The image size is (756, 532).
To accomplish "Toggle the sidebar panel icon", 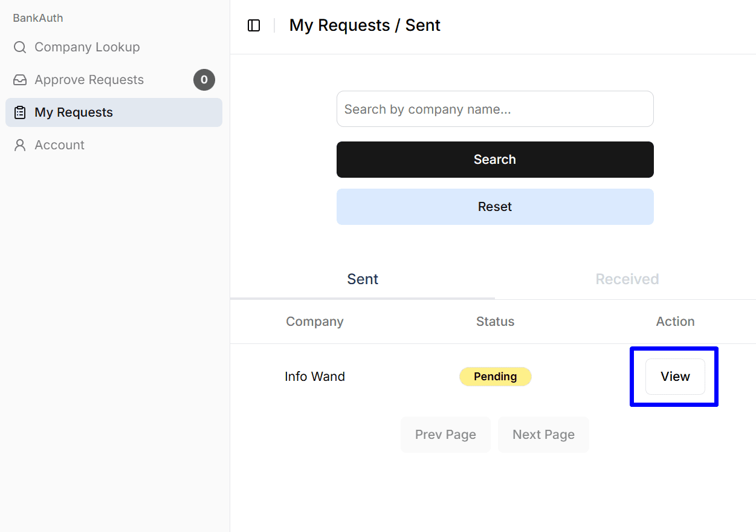I will pyautogui.click(x=254, y=25).
